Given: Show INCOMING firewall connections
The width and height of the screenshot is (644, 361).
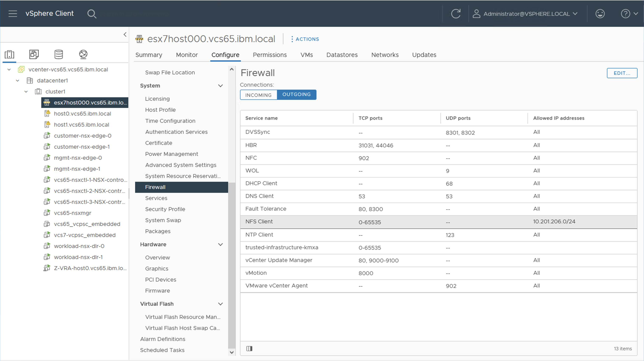Looking at the screenshot, I should [x=258, y=95].
